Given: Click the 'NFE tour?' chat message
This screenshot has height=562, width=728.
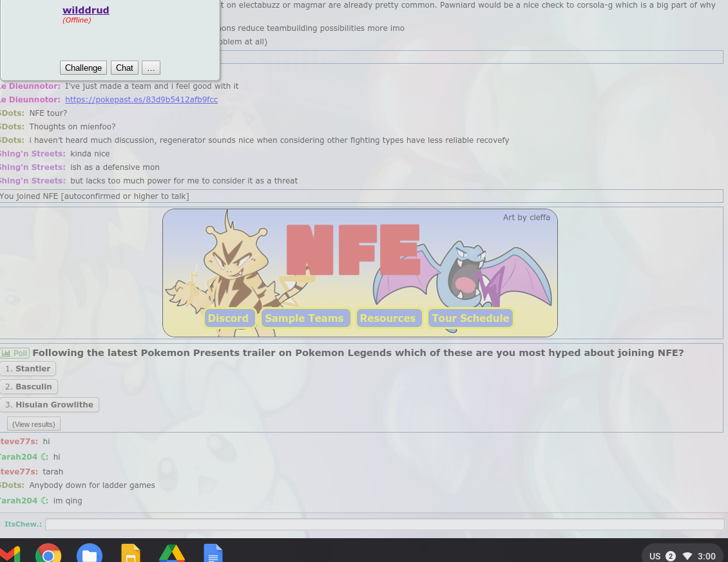Looking at the screenshot, I should coord(48,113).
